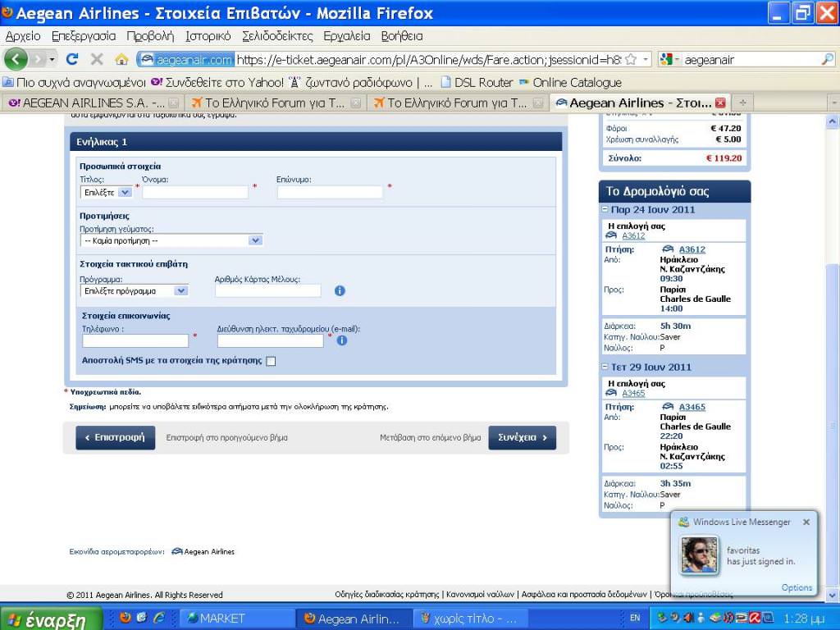Expand the Τίτλος title dropdown
Image resolution: width=840 pixels, height=630 pixels.
(106, 192)
